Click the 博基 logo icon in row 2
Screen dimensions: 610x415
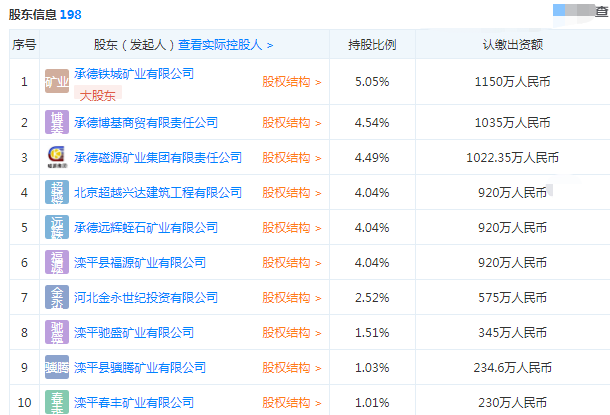(57, 122)
